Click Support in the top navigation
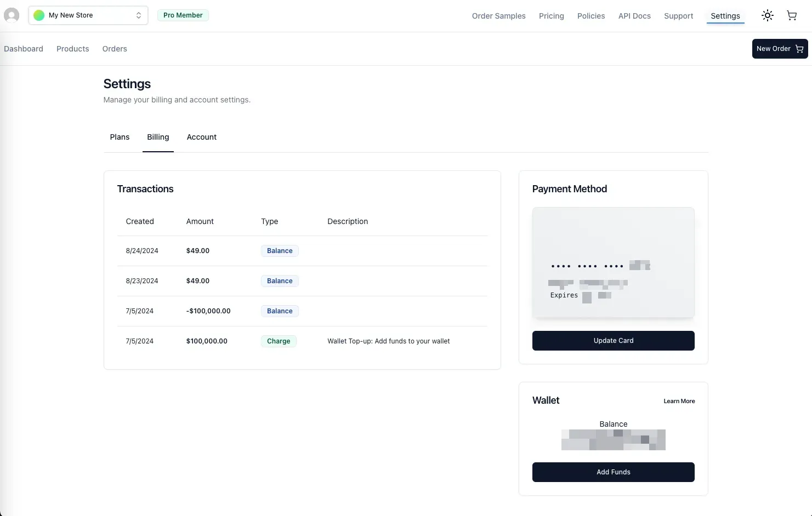Screen dimensions: 812x516 (678, 16)
